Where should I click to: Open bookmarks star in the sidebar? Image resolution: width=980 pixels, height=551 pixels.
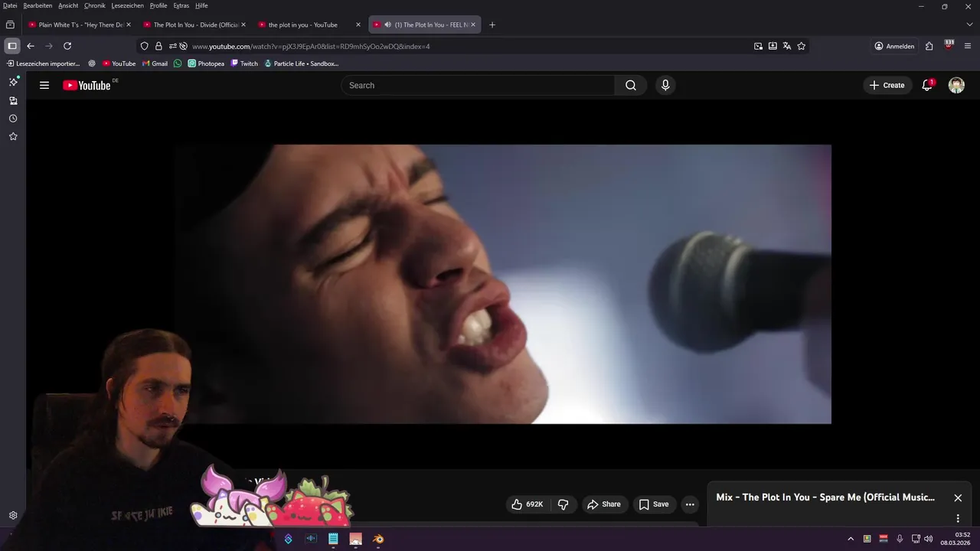pos(13,136)
